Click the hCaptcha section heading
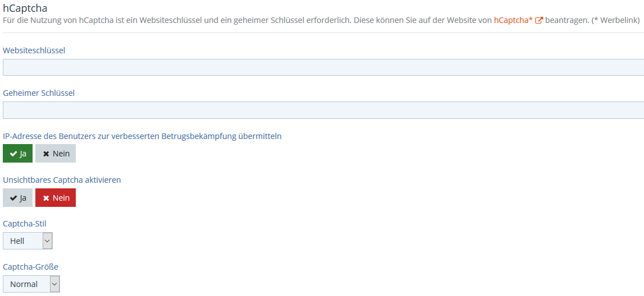 tap(25, 8)
